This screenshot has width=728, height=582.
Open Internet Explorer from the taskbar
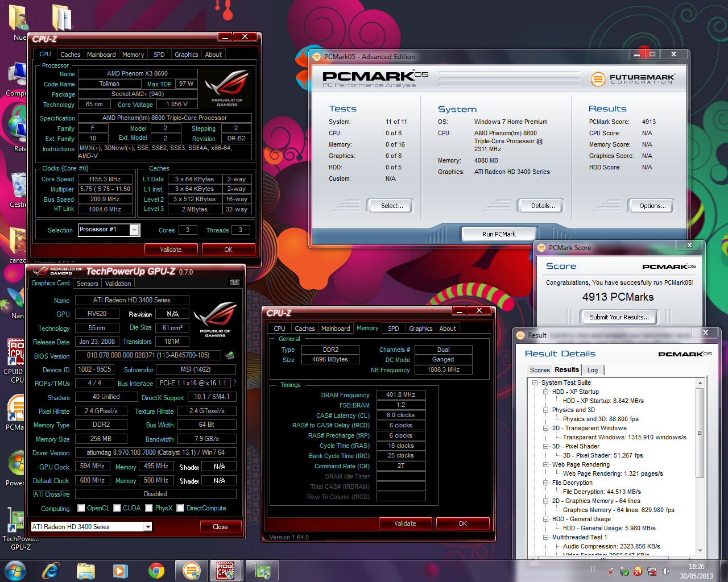pyautogui.click(x=51, y=570)
